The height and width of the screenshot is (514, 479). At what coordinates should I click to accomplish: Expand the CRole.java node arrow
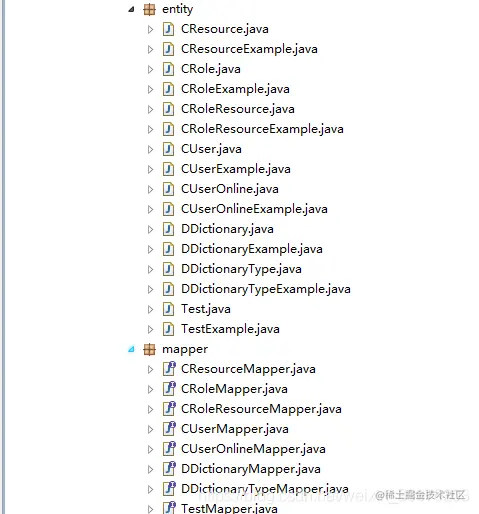click(x=150, y=70)
